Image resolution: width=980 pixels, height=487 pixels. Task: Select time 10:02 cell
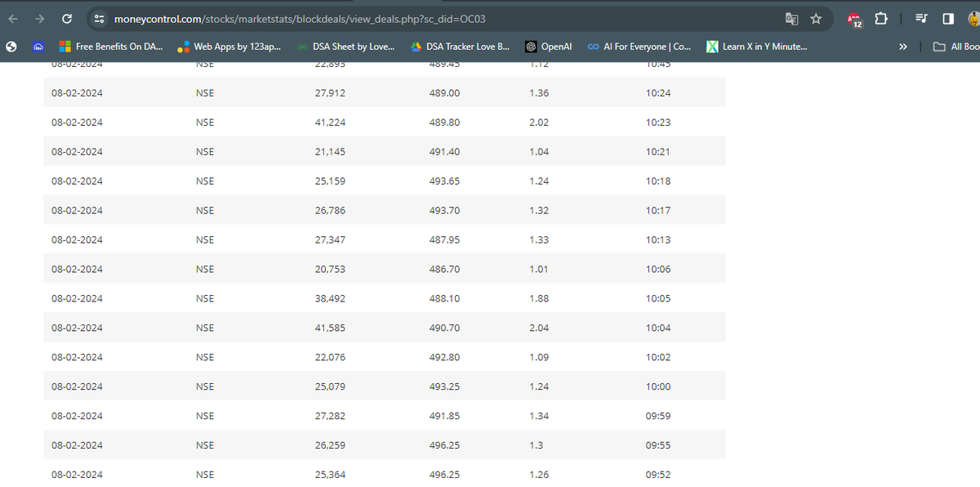click(657, 358)
